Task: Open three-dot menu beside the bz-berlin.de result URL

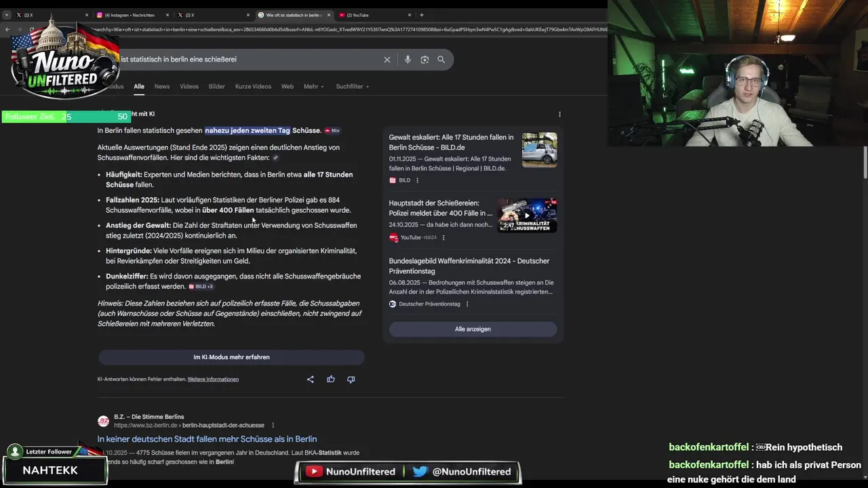Action: coord(273,426)
